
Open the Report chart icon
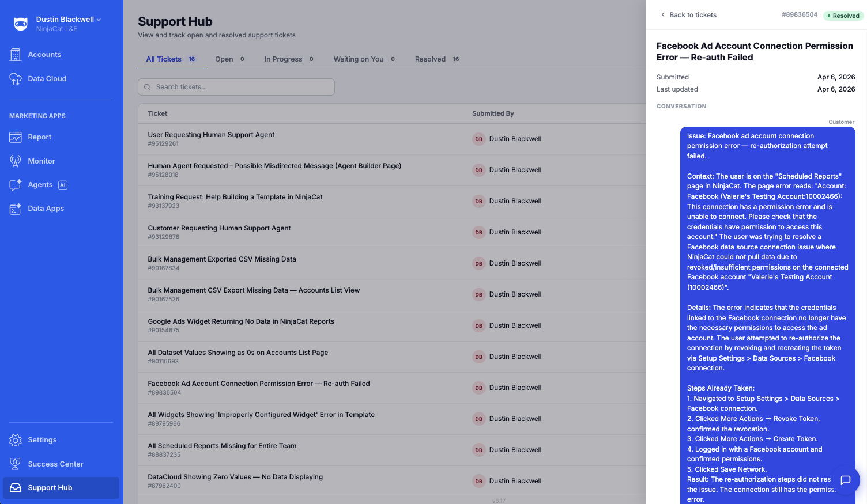coord(16,137)
